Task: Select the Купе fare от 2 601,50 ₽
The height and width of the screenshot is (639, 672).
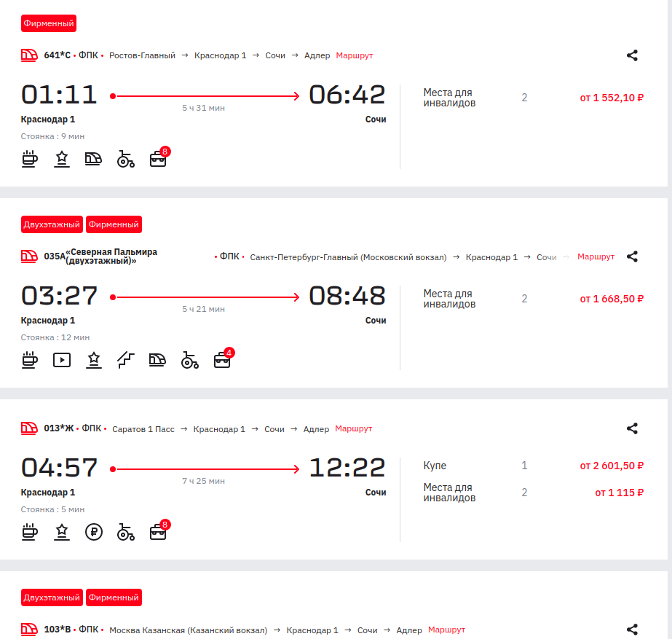Action: [x=612, y=466]
